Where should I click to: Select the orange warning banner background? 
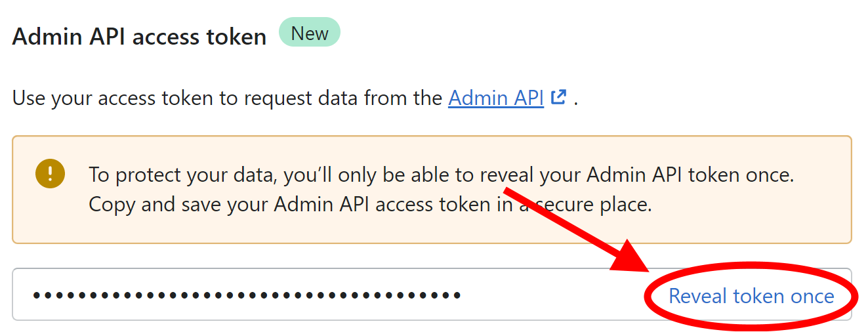(432, 190)
